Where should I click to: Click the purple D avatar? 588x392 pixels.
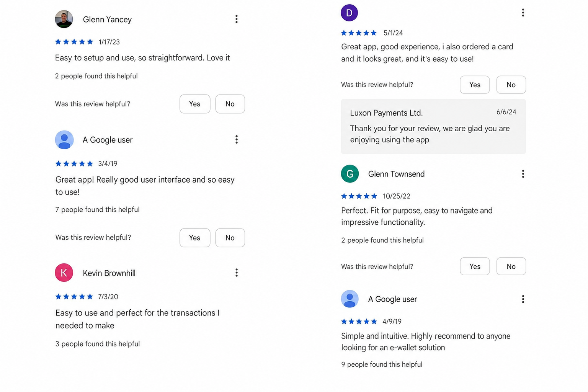click(x=349, y=13)
